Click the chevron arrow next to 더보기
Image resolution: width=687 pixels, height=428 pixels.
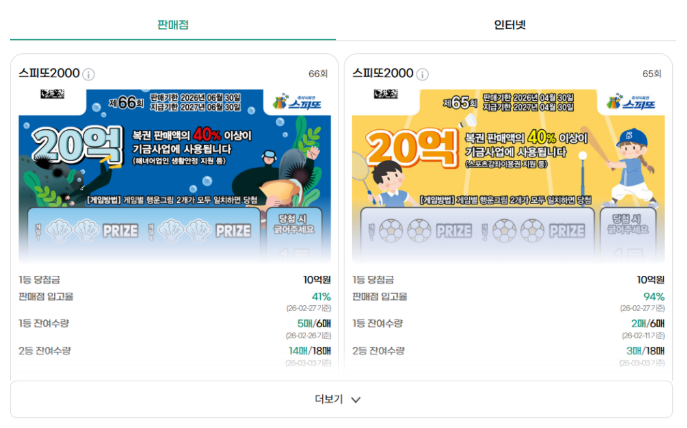356,400
